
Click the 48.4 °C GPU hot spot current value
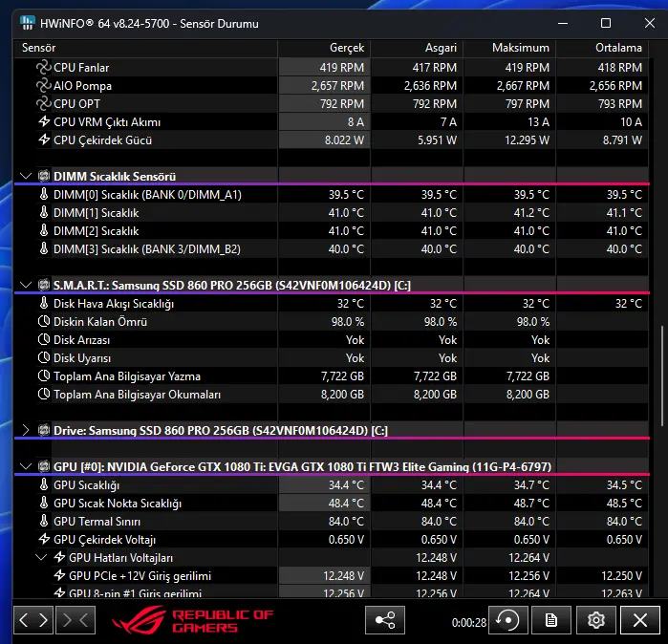[346, 503]
